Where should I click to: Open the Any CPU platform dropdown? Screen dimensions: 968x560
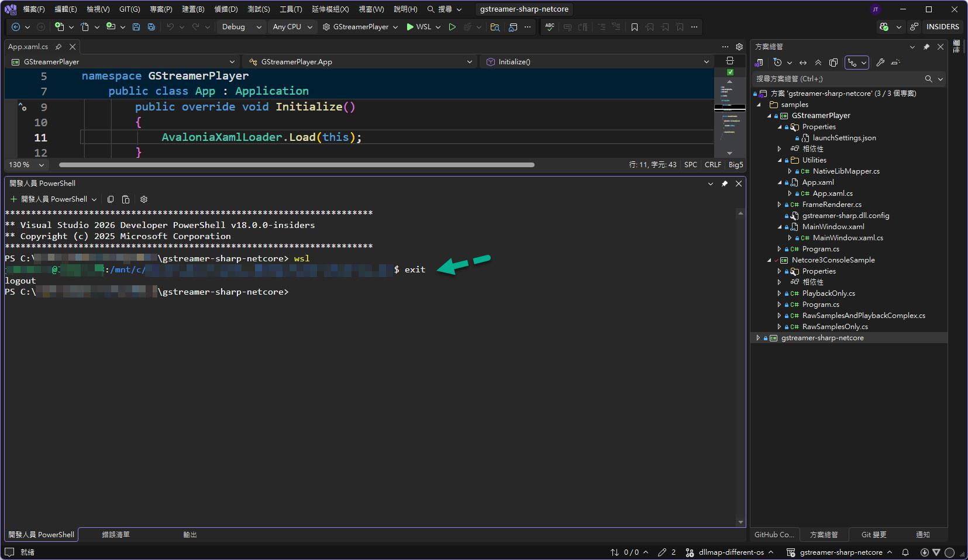292,27
